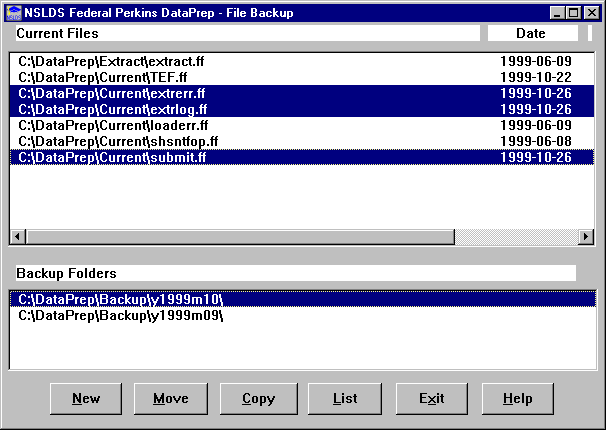This screenshot has height=430, width=606.
Task: Create a new backup folder with New button
Action: [86, 399]
